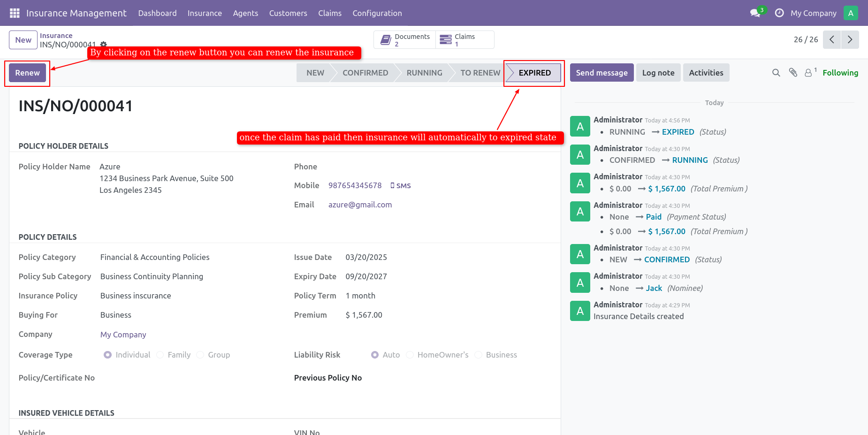The height and width of the screenshot is (435, 868).
Task: Open the Agents menu
Action: (245, 13)
